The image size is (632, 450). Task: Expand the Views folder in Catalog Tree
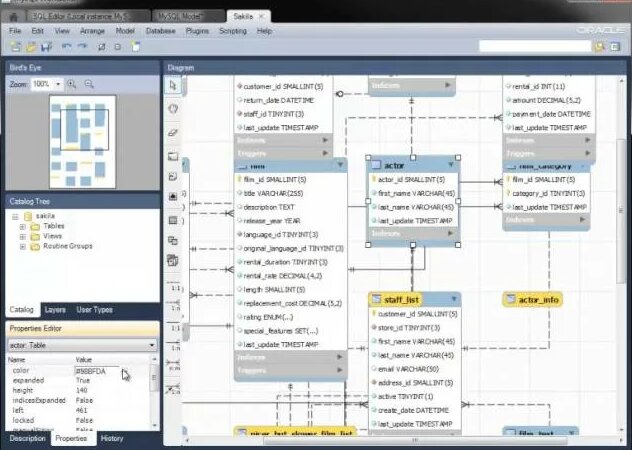[23, 237]
